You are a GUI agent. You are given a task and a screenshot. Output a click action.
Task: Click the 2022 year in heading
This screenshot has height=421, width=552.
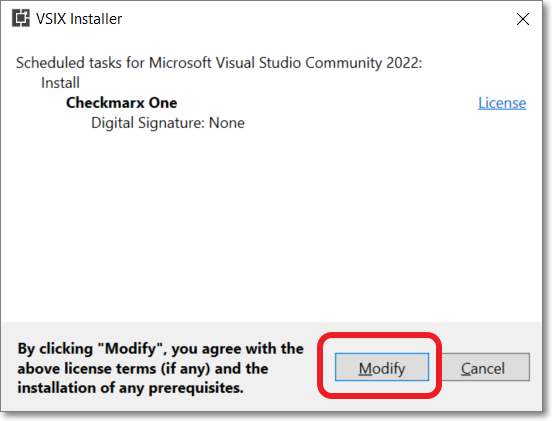[x=404, y=63]
